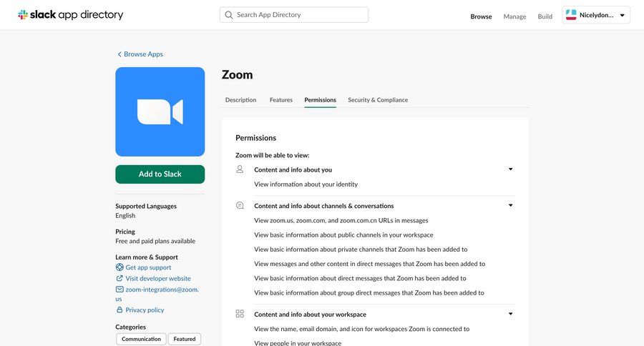The width and height of the screenshot is (644, 346).
Task: Open the Security & Compliance tab
Action: point(378,100)
